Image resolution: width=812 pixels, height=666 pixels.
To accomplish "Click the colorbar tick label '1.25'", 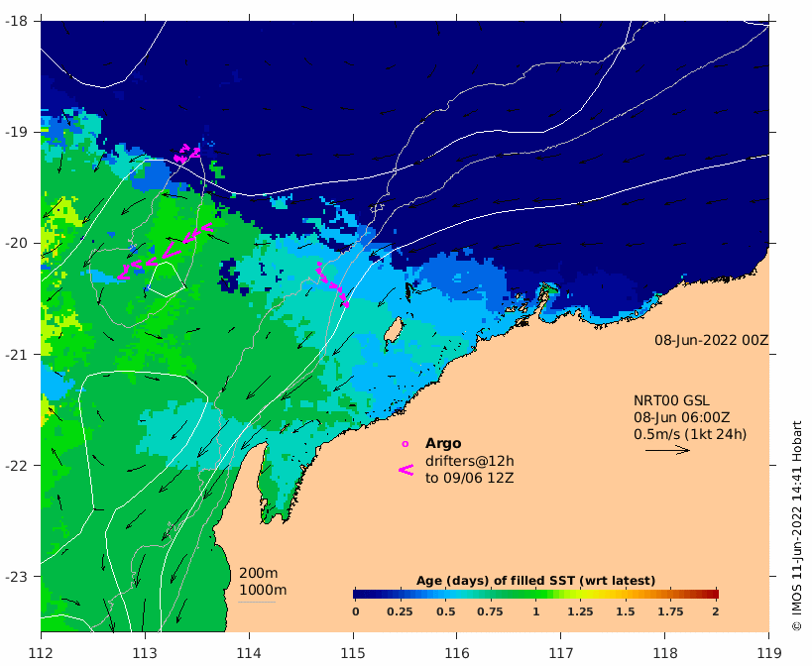I will click(x=580, y=611).
